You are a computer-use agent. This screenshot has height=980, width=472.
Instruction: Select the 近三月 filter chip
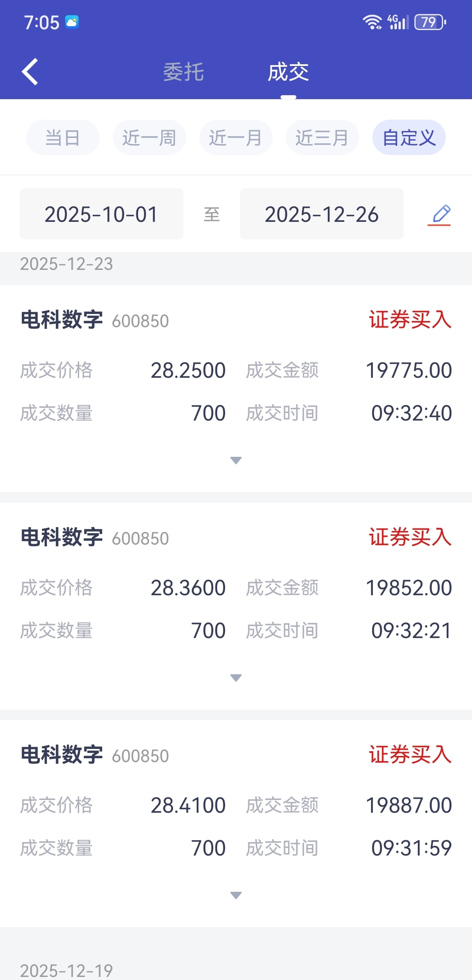pyautogui.click(x=323, y=138)
